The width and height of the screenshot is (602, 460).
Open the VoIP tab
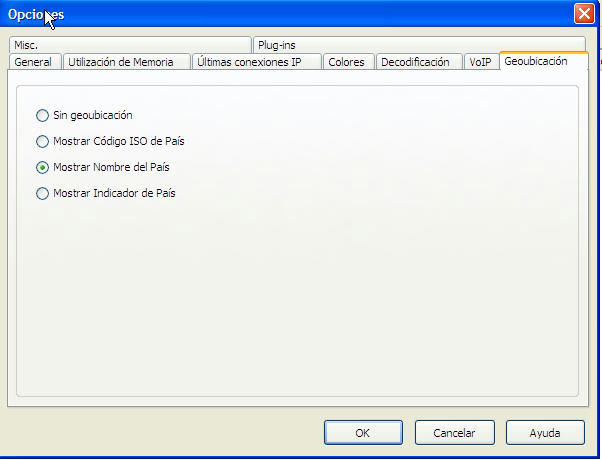point(481,62)
